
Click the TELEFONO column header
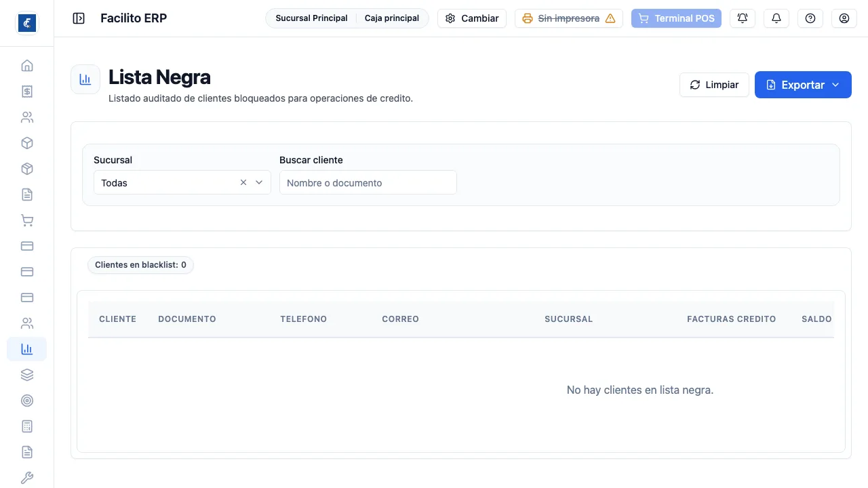304,319
